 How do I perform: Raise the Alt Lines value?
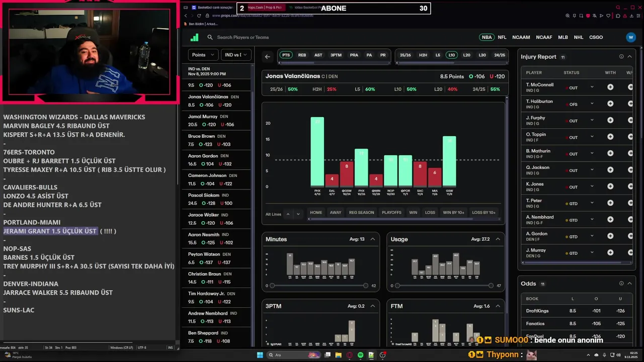click(x=288, y=214)
